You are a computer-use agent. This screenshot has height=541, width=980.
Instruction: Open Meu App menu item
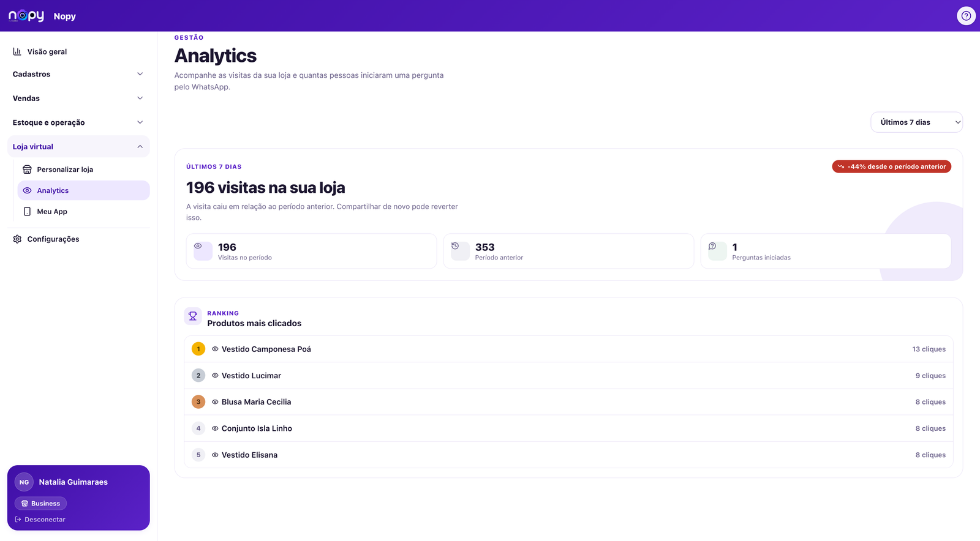tap(83, 211)
